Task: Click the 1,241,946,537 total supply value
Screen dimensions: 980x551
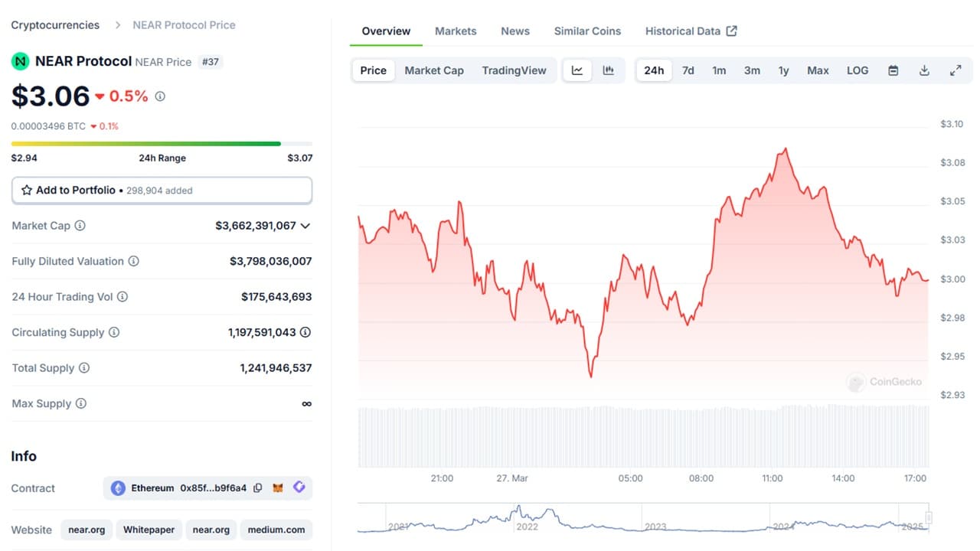Action: pyautogui.click(x=276, y=368)
